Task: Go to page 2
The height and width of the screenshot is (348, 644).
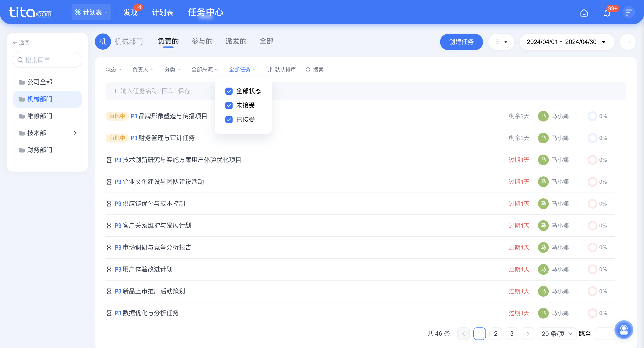Action: [x=496, y=333]
